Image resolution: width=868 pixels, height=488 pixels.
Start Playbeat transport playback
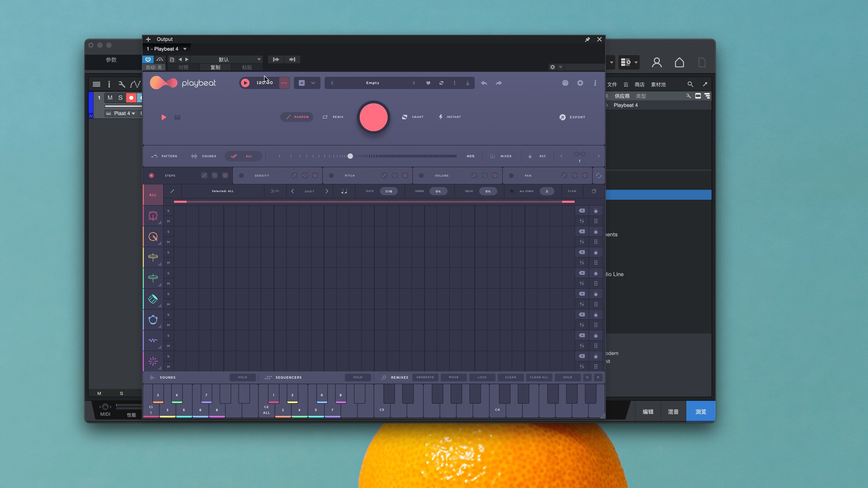point(245,83)
